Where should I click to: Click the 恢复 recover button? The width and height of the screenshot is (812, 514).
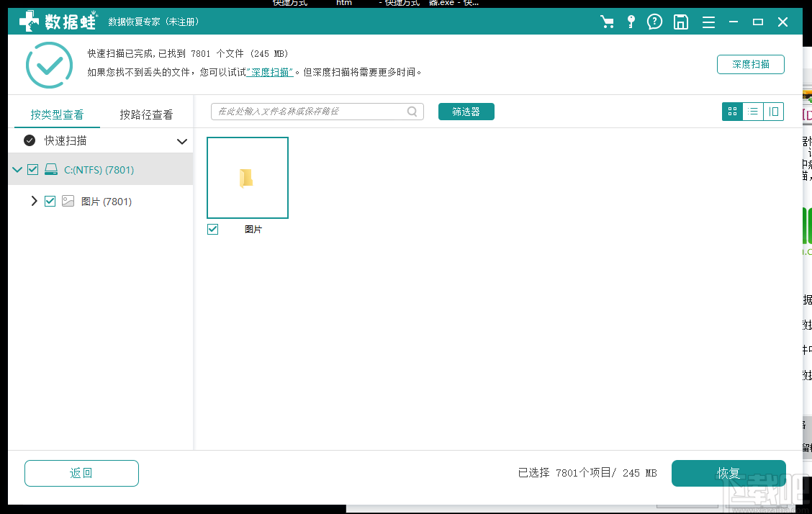(728, 473)
